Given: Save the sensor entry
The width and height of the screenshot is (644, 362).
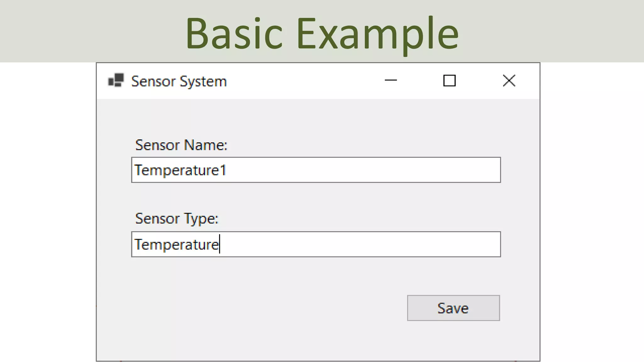Looking at the screenshot, I should tap(453, 308).
